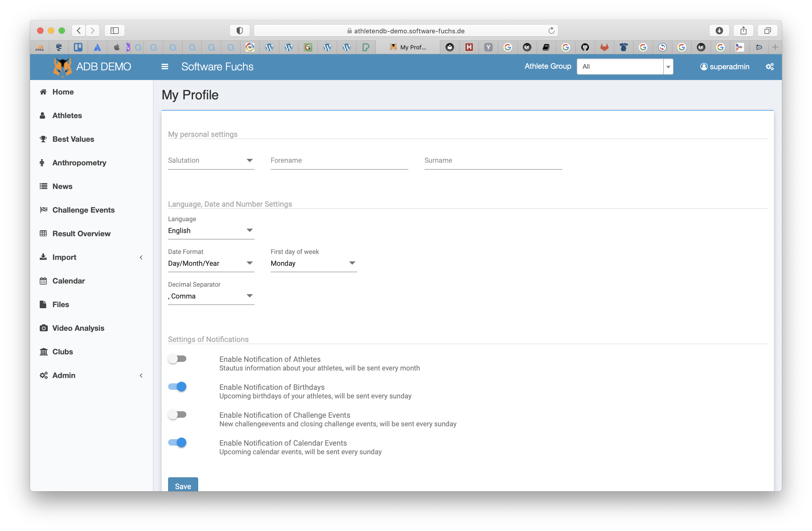Viewport: 812px width, 531px height.
Task: Open the superadmin user menu
Action: click(x=725, y=67)
